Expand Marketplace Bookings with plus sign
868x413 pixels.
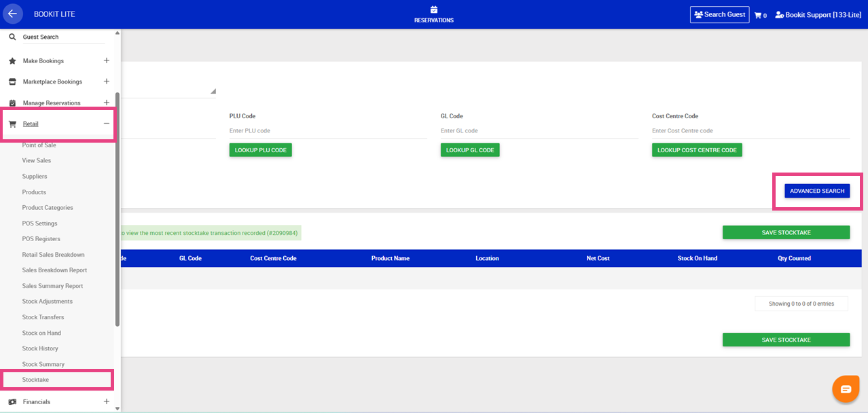point(107,82)
